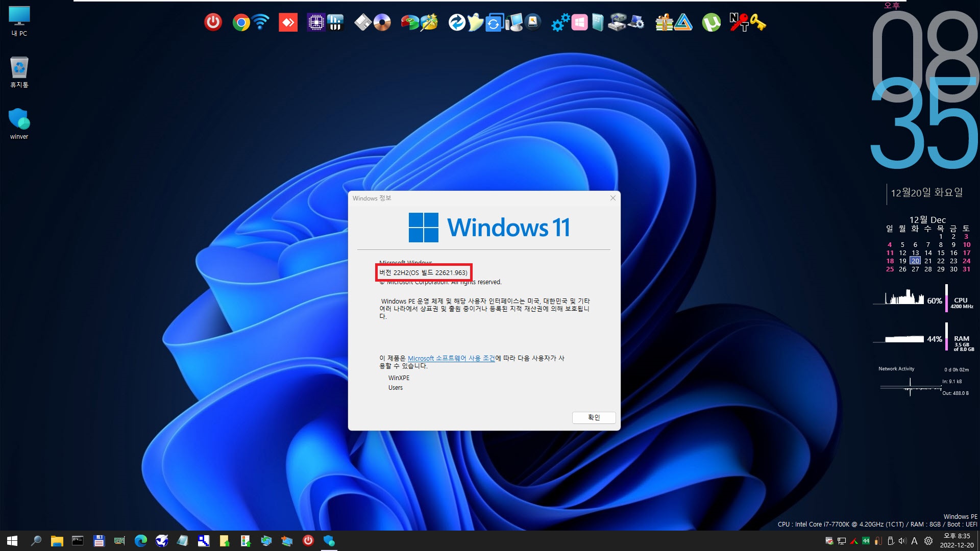Open the checklist with green arrow icon

(x=245, y=541)
